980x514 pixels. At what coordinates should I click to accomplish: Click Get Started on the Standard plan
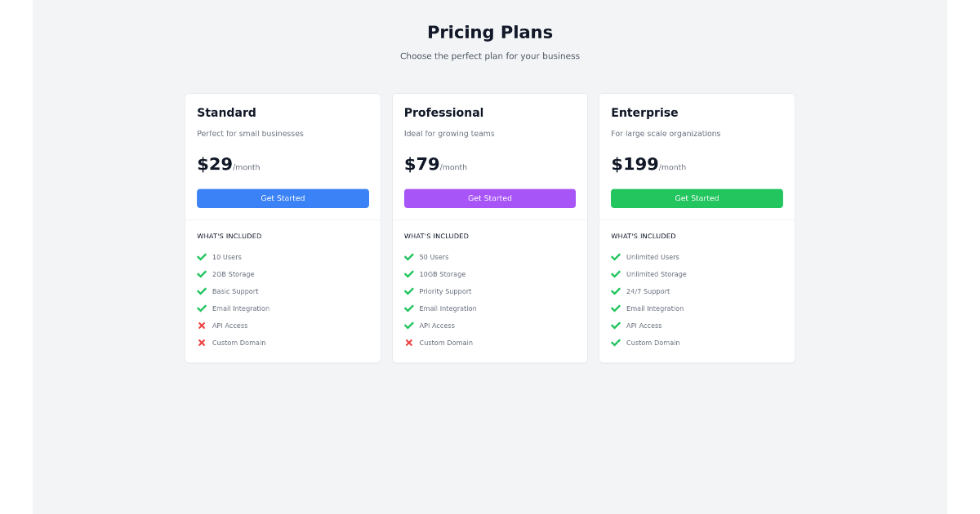point(283,198)
